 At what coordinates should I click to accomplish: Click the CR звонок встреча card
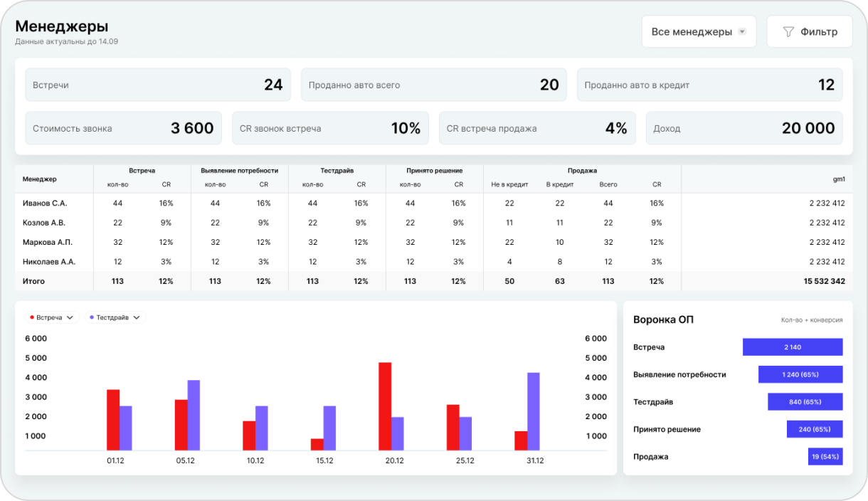click(x=330, y=128)
